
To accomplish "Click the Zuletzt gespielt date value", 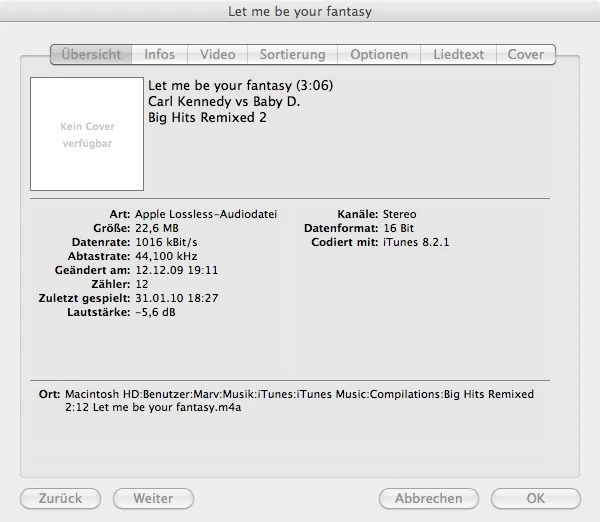I will coord(177,299).
